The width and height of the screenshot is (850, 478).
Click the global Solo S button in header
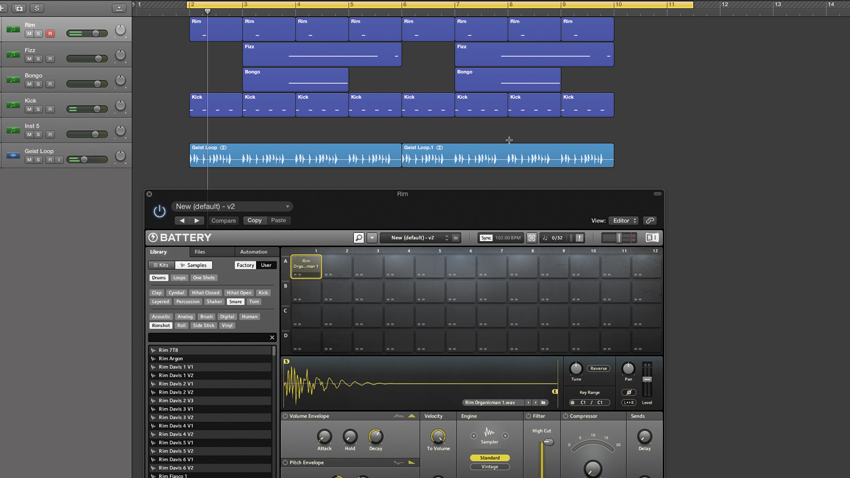[x=37, y=8]
